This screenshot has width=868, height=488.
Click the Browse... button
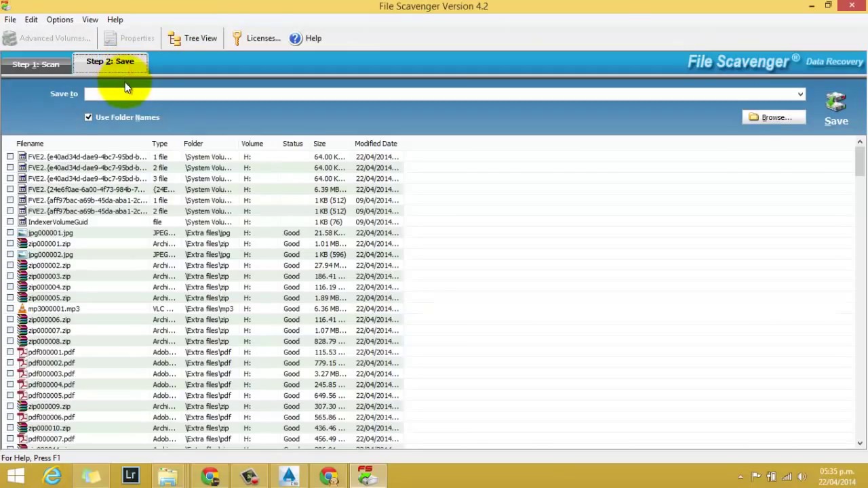pyautogui.click(x=774, y=117)
